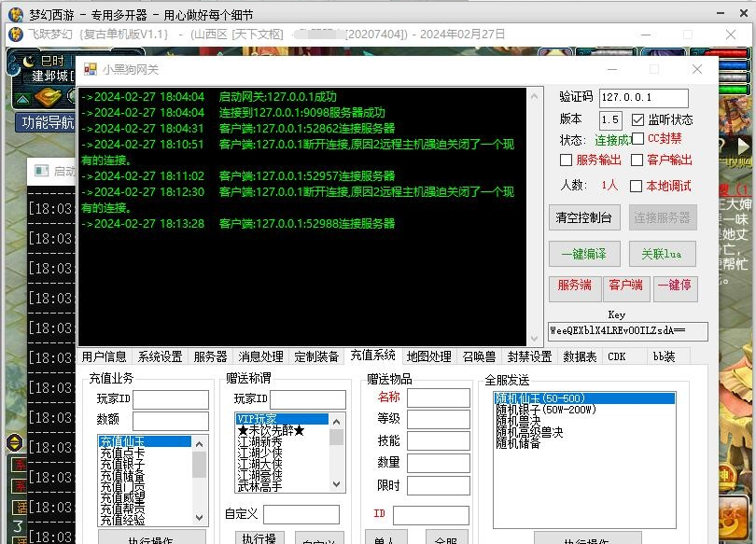Toggle the 监听状态 checkbox
Screen dimensions: 756x544
pyautogui.click(x=638, y=119)
